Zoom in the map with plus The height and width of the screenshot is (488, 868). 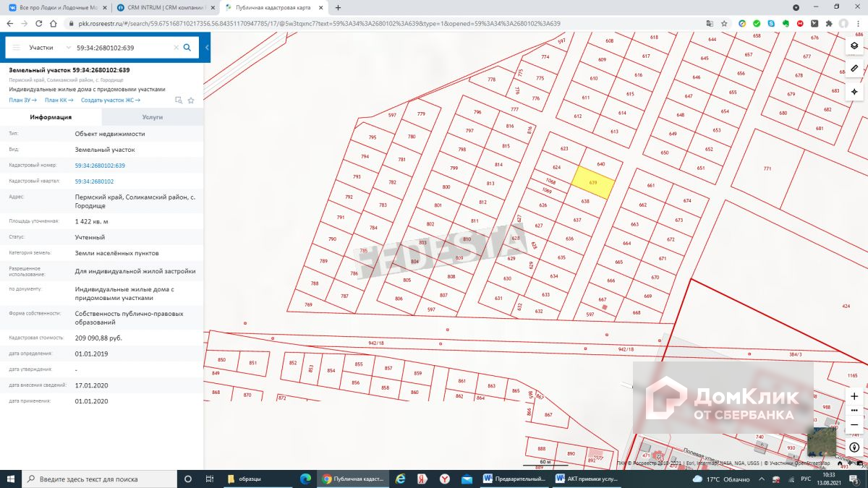point(854,396)
